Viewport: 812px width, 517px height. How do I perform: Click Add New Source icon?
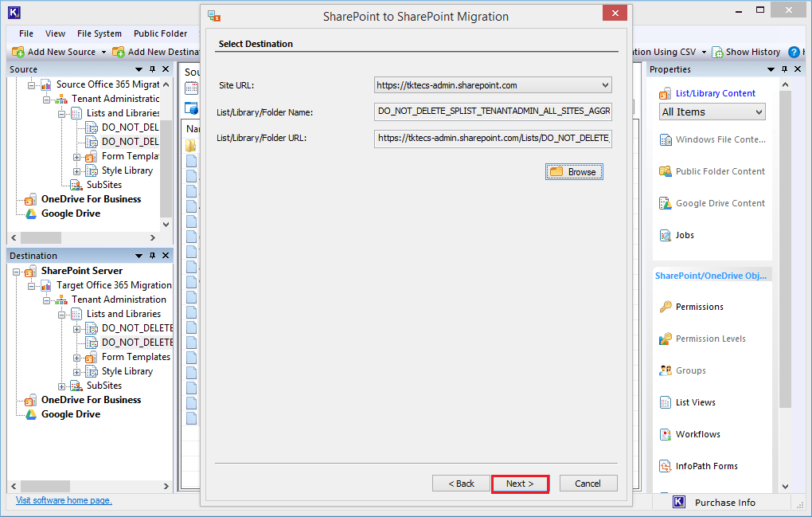click(18, 53)
